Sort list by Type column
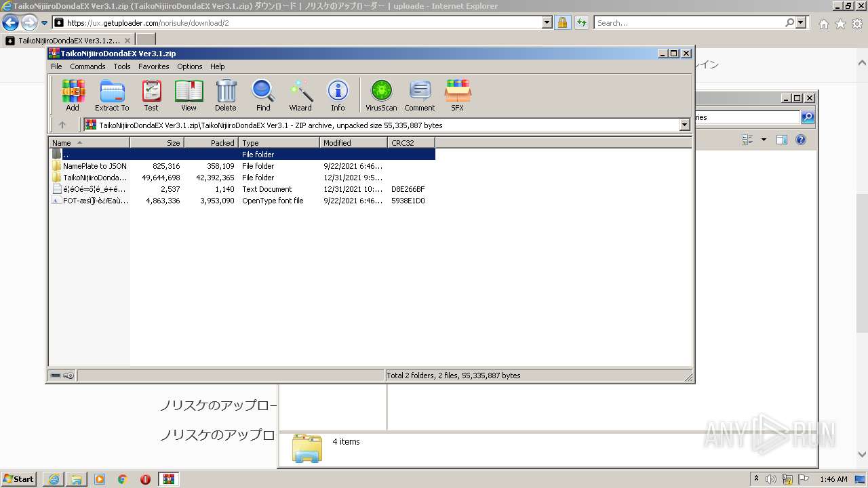The image size is (868, 488). tap(279, 143)
